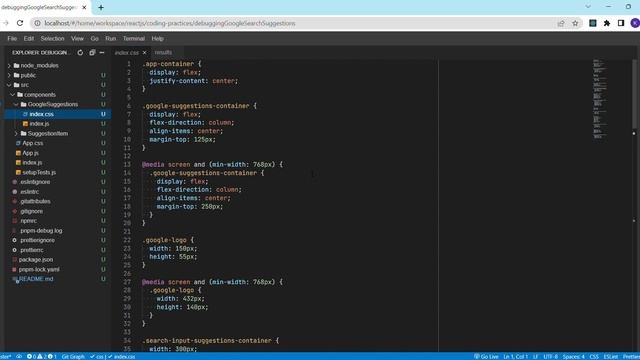The image size is (640, 360).
Task: Open a new browser tab
Action: point(101,7)
